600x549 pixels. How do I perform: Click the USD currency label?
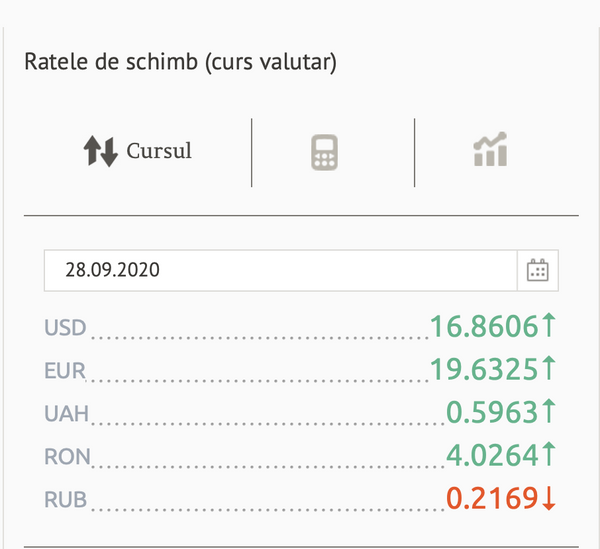65,328
